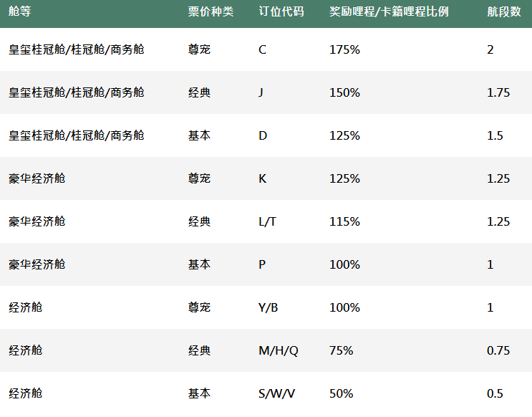Click 100% in the P code row
The height and width of the screenshot is (417, 532).
pos(344,264)
